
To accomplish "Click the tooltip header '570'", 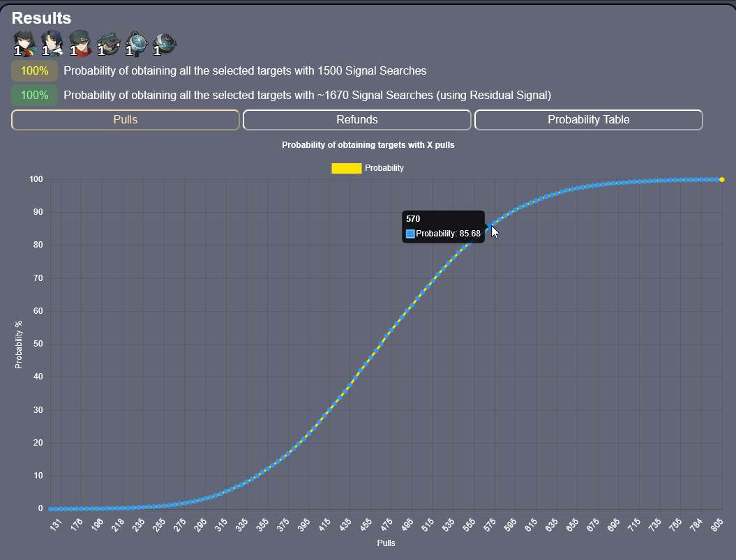I will (413, 219).
